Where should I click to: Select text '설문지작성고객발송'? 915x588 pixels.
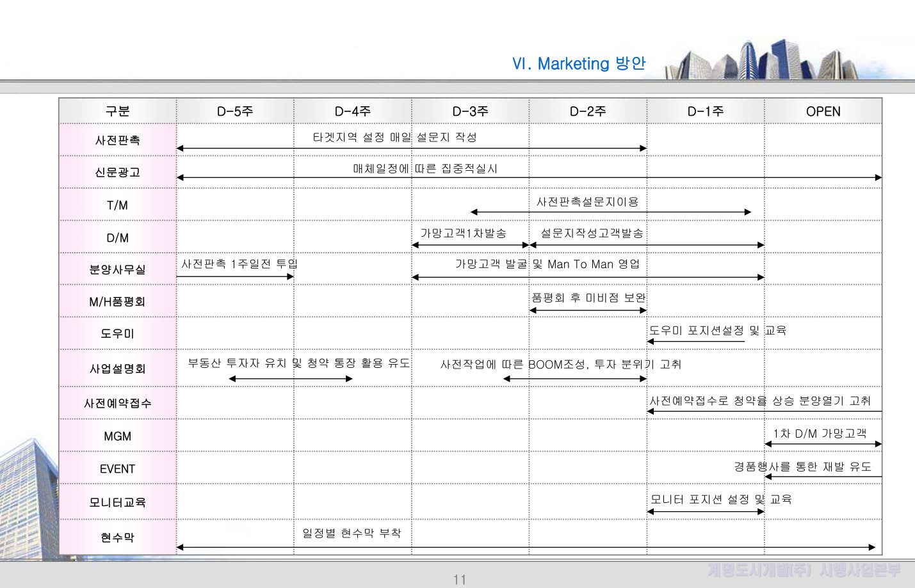click(x=592, y=233)
